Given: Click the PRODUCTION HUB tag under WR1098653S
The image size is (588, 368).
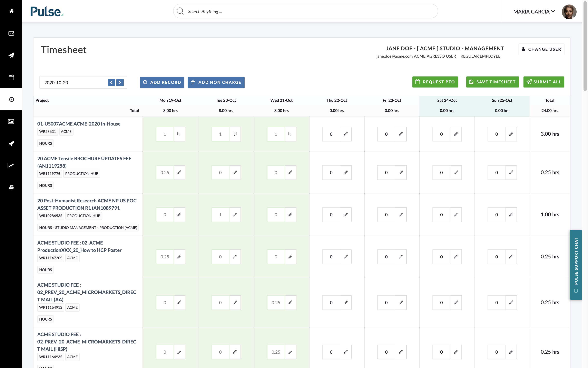Looking at the screenshot, I should (84, 216).
